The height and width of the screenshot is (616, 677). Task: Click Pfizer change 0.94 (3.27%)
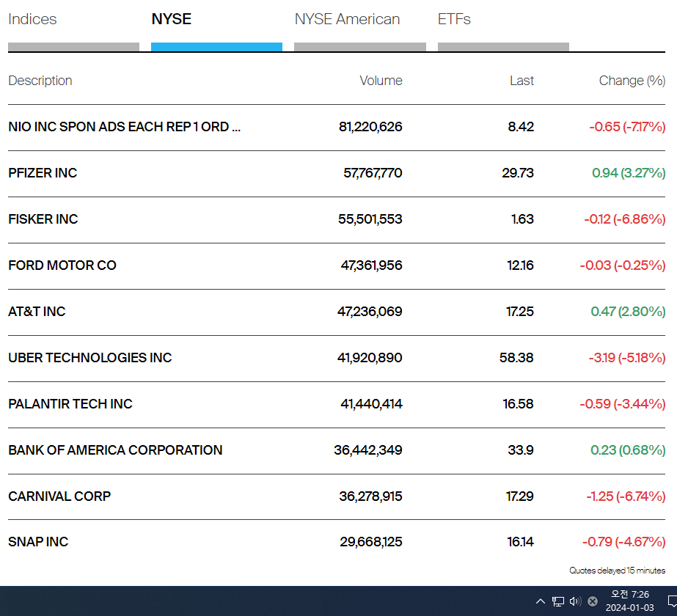[628, 173]
